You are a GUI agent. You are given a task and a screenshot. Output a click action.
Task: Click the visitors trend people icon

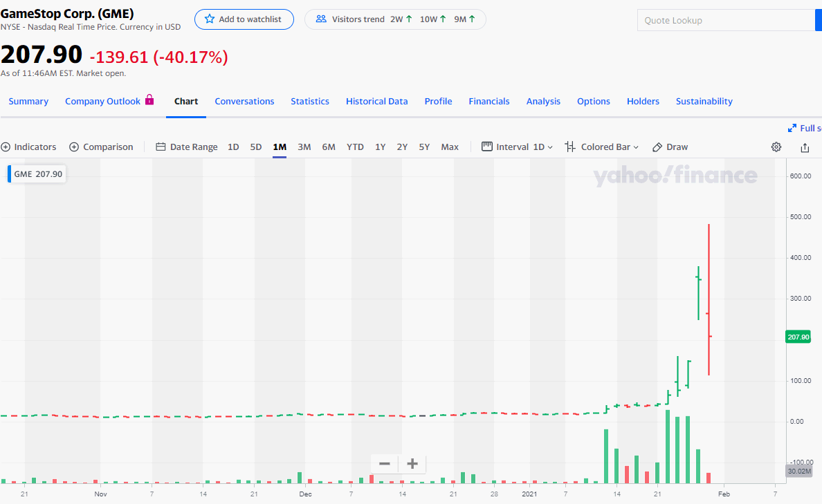(321, 19)
